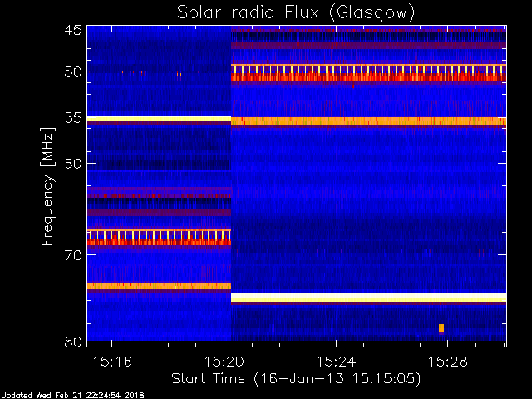Click the 80 frequency tick label
This screenshot has width=532, height=399.
pos(73,342)
